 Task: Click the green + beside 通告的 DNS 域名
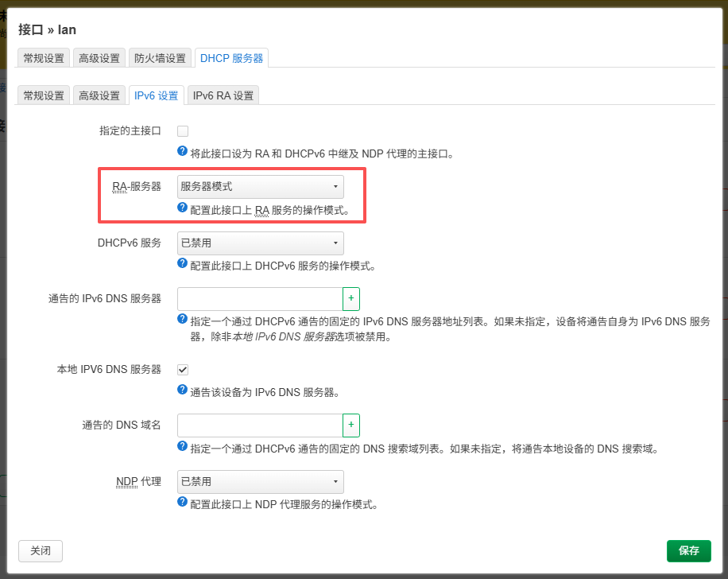tap(350, 425)
